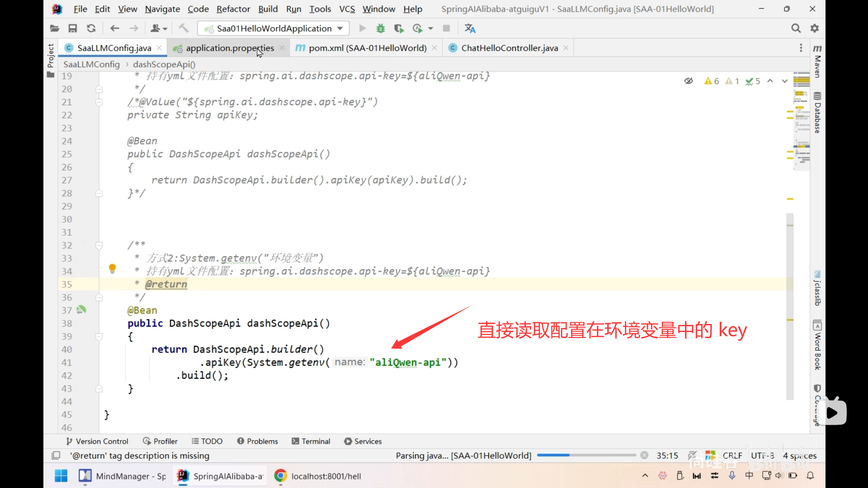The width and height of the screenshot is (868, 488).
Task: Click the Save All floppy icon
Action: (72, 28)
